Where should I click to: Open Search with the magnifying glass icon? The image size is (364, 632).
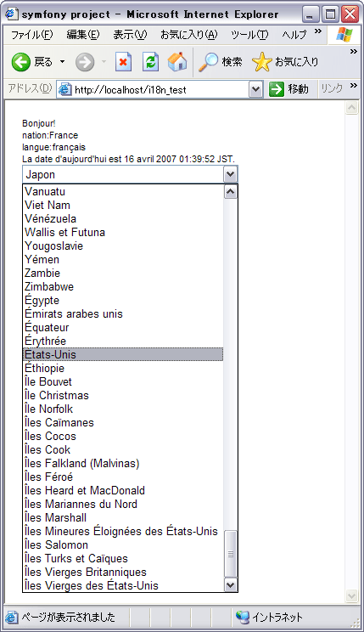[208, 62]
